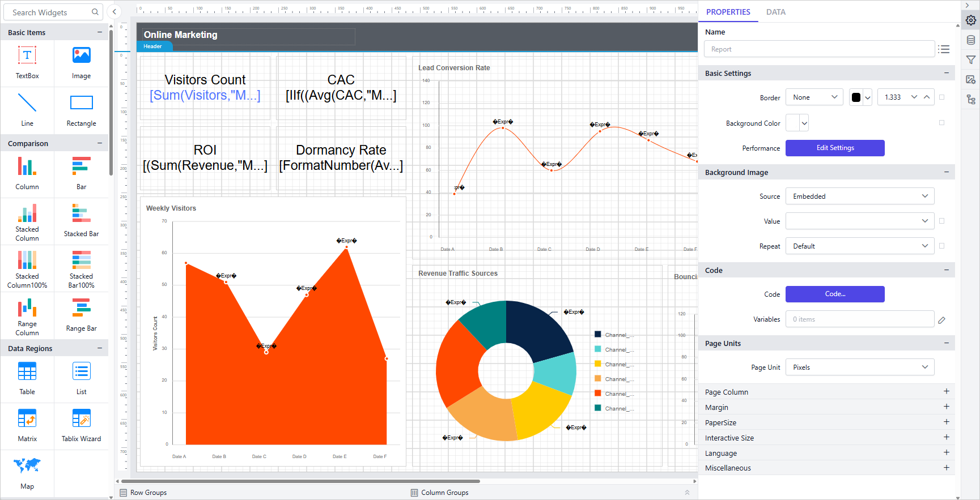Click the pencil icon to edit Variables
The image size is (980, 500).
[x=942, y=320]
